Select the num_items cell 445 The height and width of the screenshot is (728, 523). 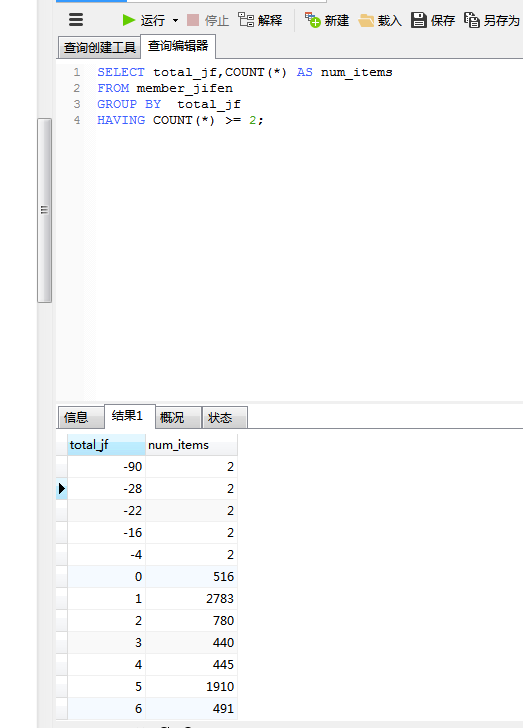click(191, 664)
